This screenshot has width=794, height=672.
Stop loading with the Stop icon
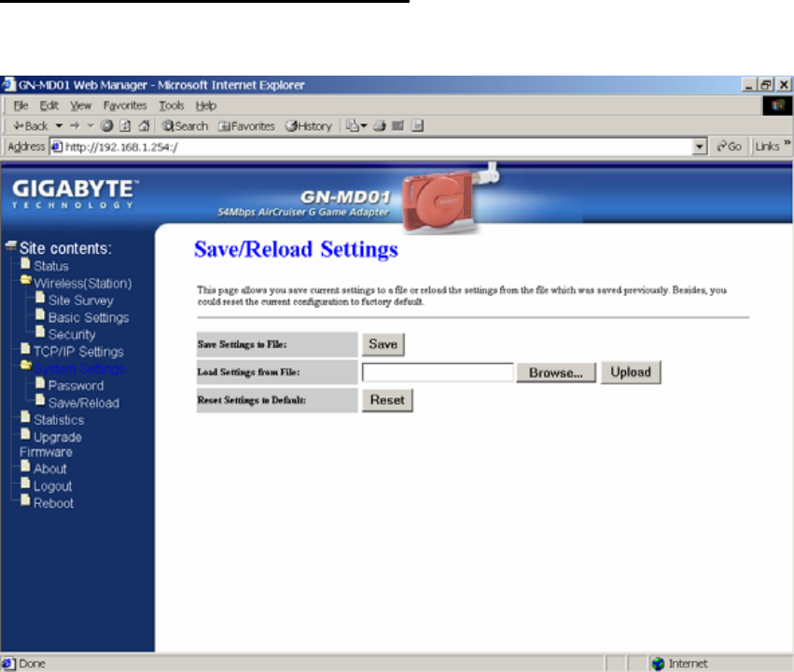pos(106,126)
